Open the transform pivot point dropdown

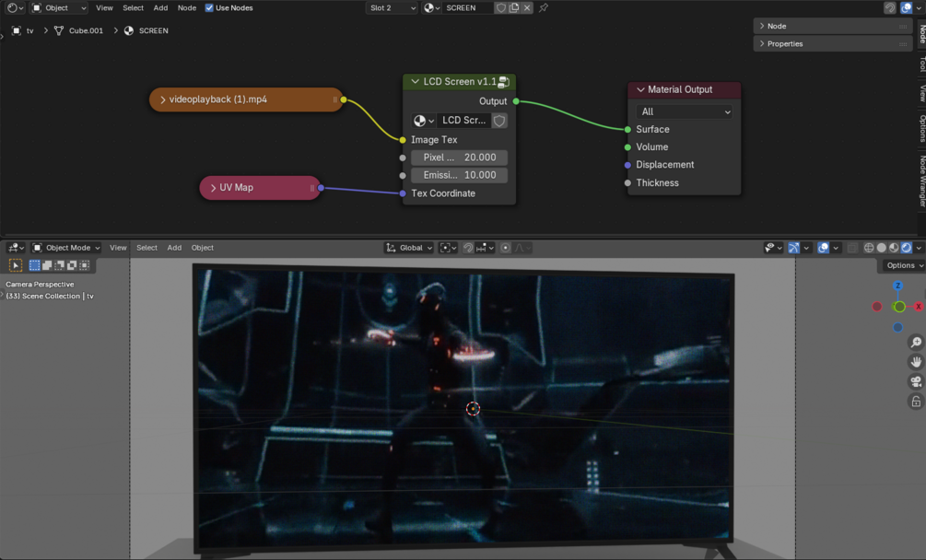[448, 248]
